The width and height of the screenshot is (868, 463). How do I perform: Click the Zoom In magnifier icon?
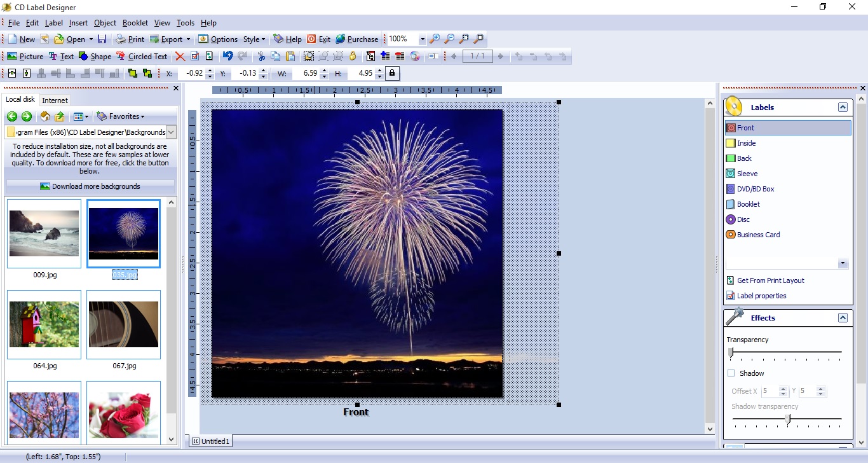pyautogui.click(x=435, y=39)
